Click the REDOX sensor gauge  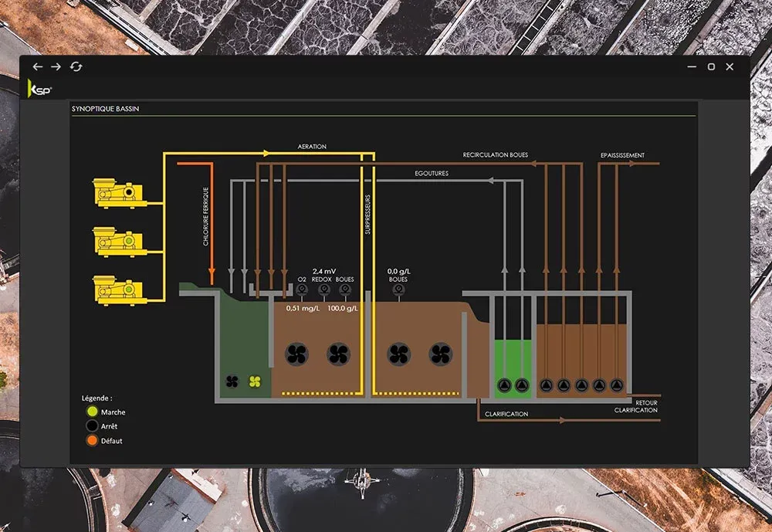323,290
